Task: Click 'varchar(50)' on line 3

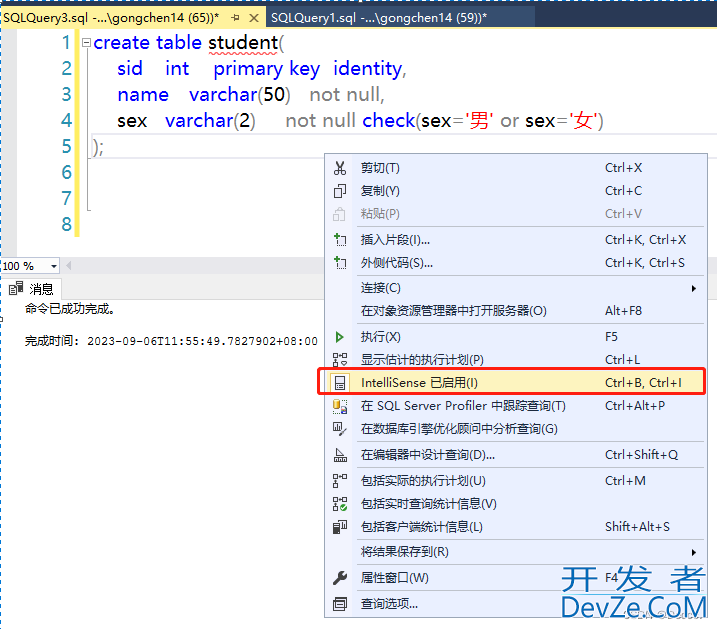Action: (x=240, y=95)
